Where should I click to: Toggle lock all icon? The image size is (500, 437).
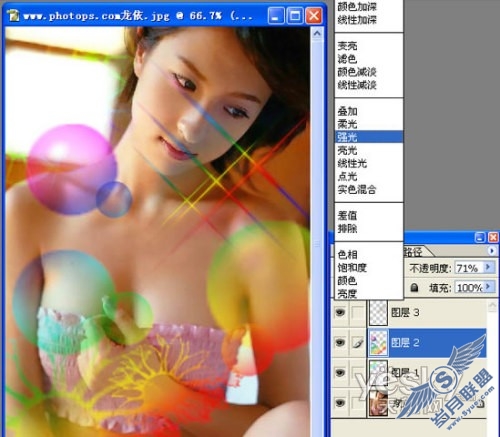pos(414,287)
